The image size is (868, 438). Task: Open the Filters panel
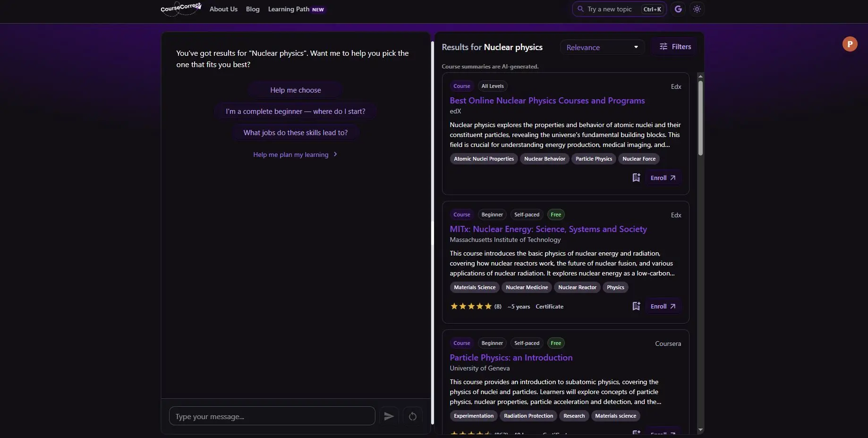click(x=675, y=47)
